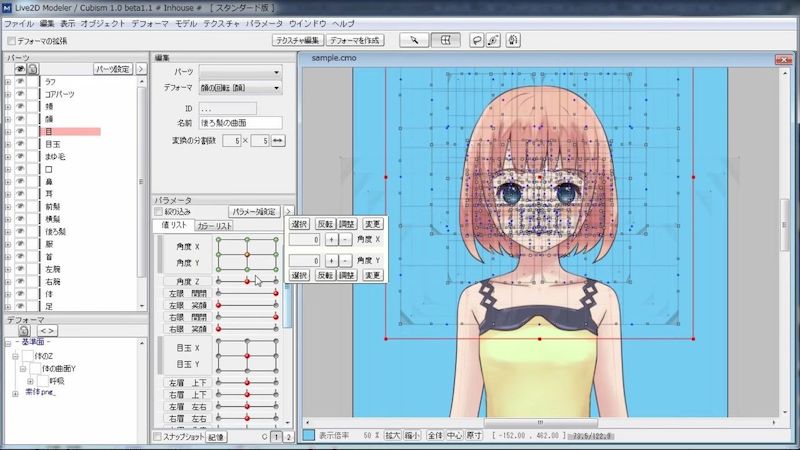Click the pen nib tool icon
This screenshot has height=450, width=800.
pos(513,40)
